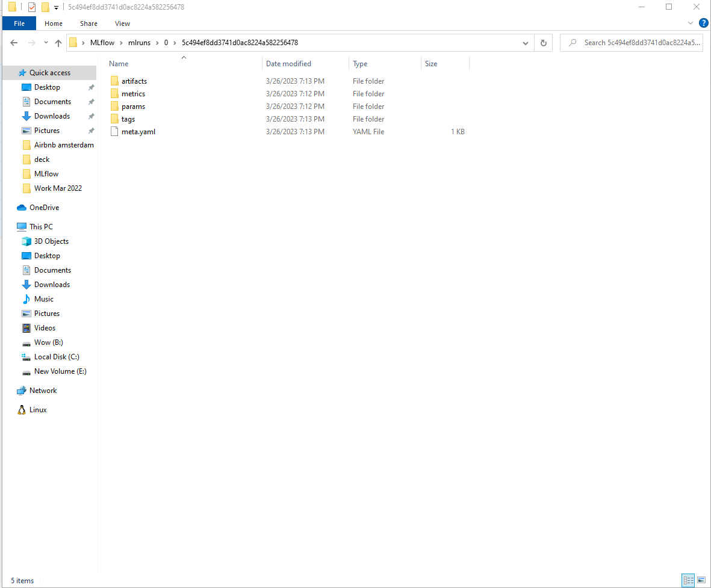Open the Home ribbon tab

click(54, 23)
